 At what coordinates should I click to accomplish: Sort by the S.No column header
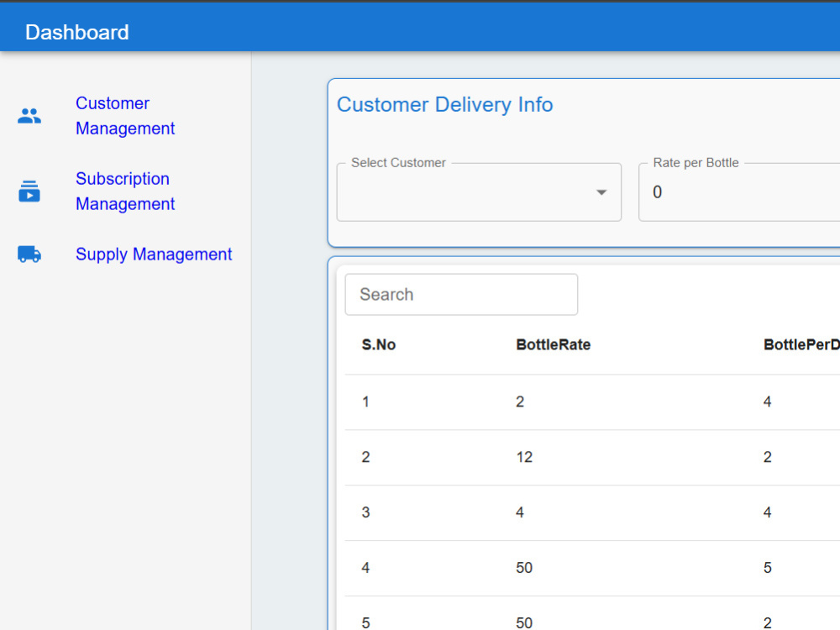[x=379, y=344]
